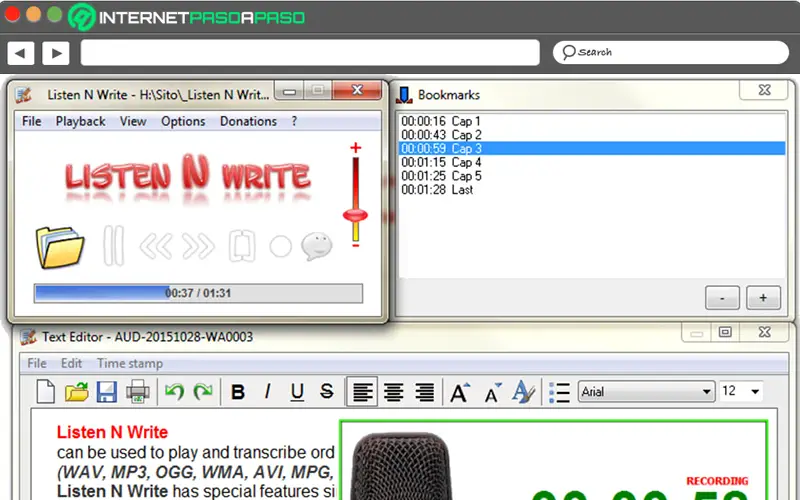Maximize the Text Editor window
The height and width of the screenshot is (500, 800).
coord(725,332)
